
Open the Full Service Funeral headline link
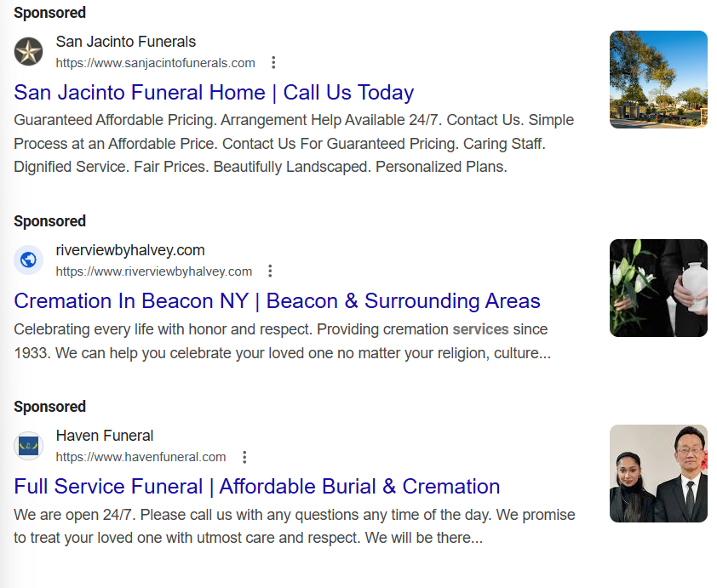point(256,486)
